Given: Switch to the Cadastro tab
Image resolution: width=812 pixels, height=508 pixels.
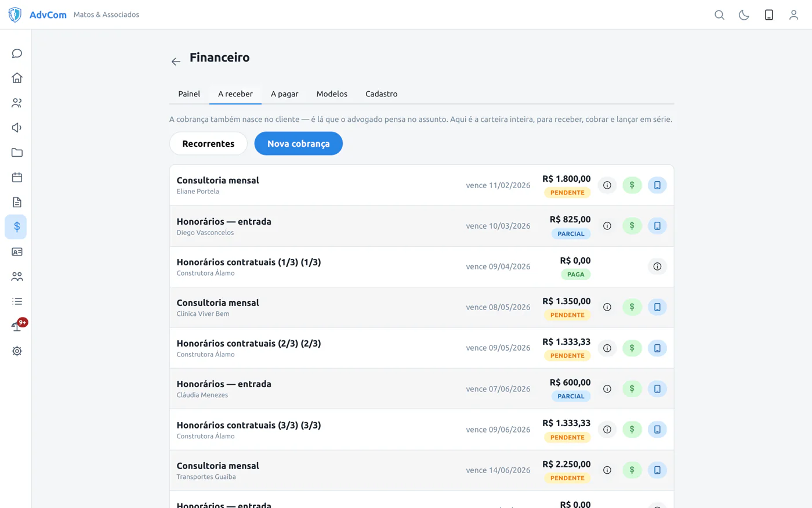Looking at the screenshot, I should [x=381, y=93].
